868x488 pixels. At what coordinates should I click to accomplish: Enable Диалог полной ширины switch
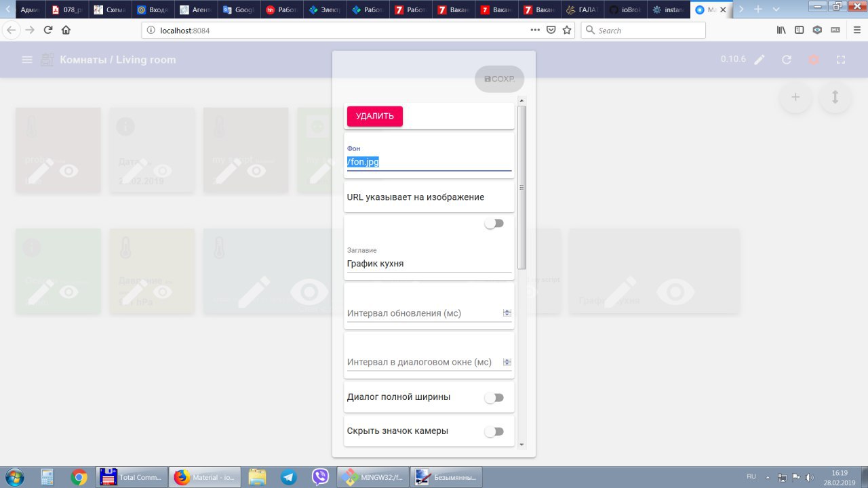494,398
